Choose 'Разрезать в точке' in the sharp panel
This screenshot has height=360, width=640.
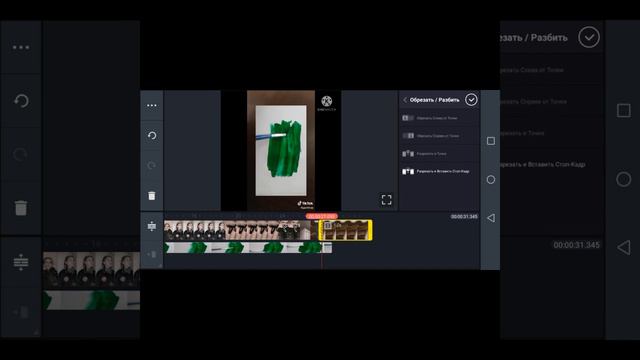439,153
